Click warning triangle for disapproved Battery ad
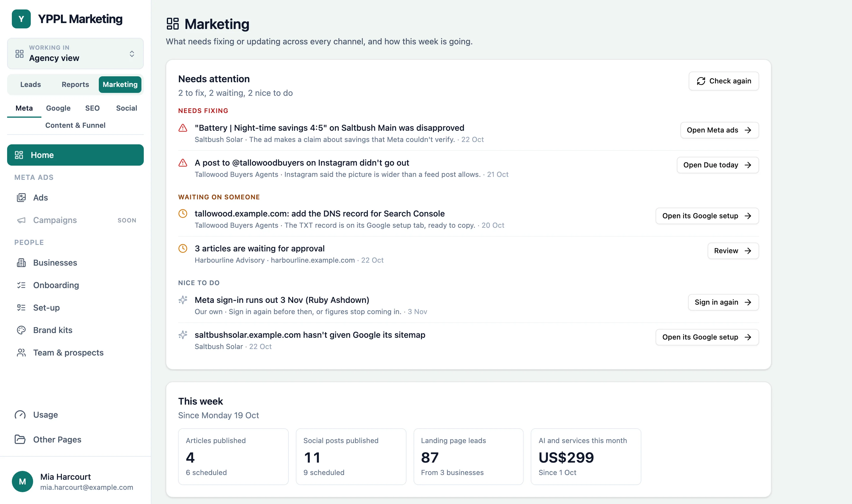This screenshot has height=504, width=852. point(183,128)
